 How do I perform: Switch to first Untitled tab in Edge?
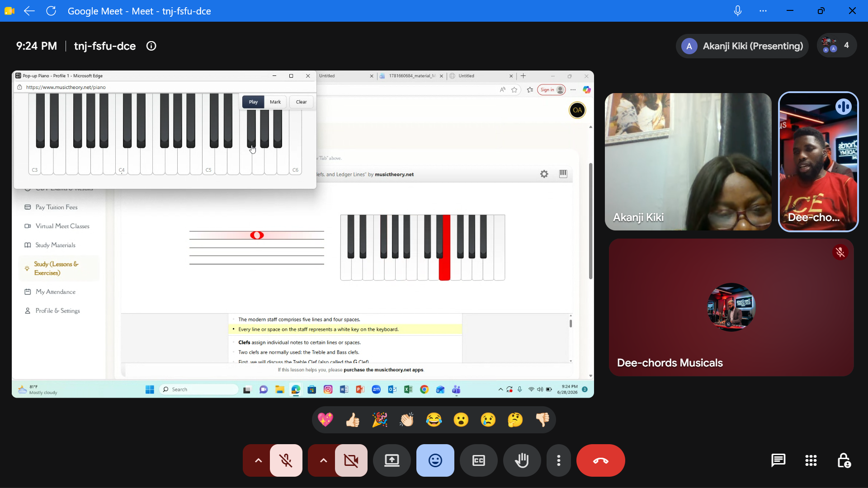click(346, 76)
